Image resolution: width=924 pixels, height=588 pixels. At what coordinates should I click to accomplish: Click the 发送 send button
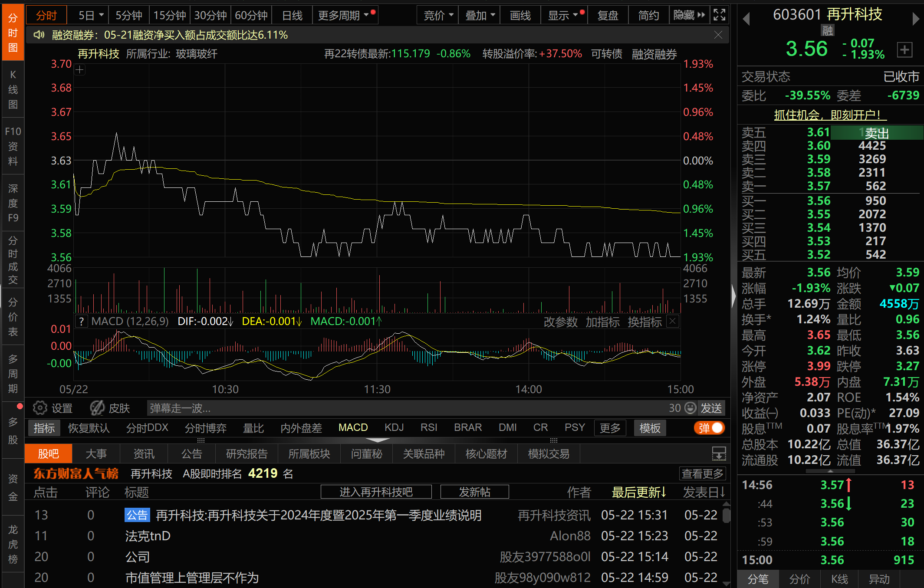[x=711, y=408]
